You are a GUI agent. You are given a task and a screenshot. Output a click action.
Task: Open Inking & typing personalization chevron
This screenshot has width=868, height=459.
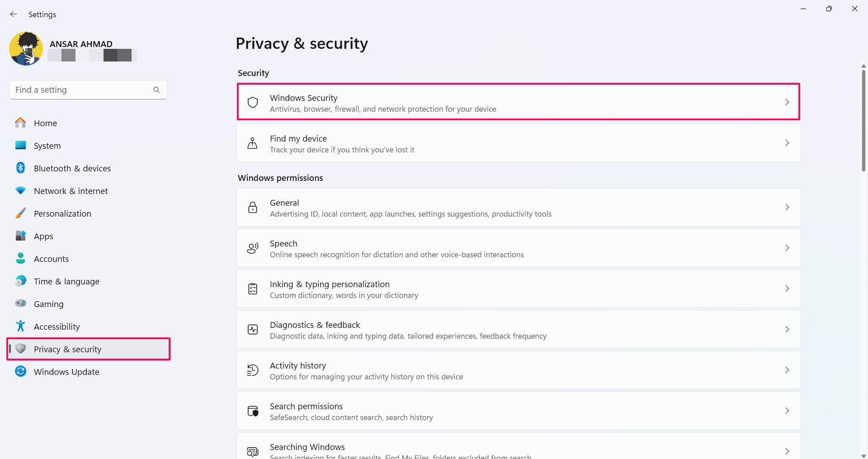click(x=787, y=289)
